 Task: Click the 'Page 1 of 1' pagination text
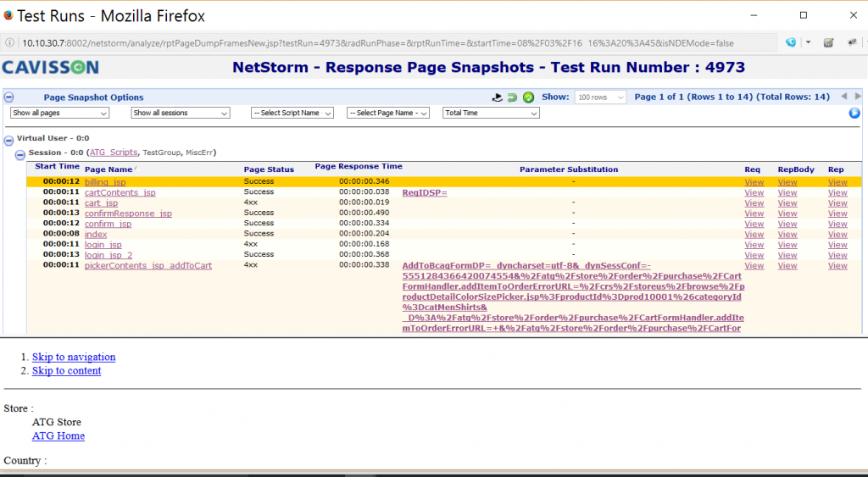point(732,97)
